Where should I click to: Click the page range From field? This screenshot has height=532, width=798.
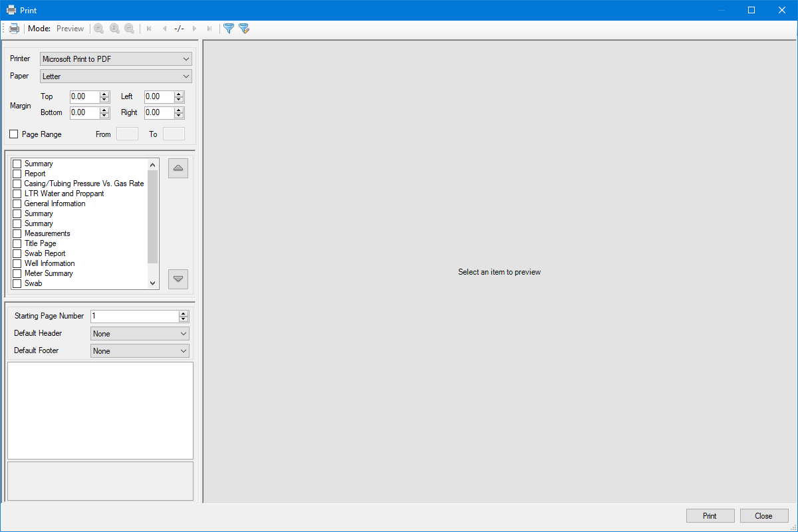click(x=127, y=134)
